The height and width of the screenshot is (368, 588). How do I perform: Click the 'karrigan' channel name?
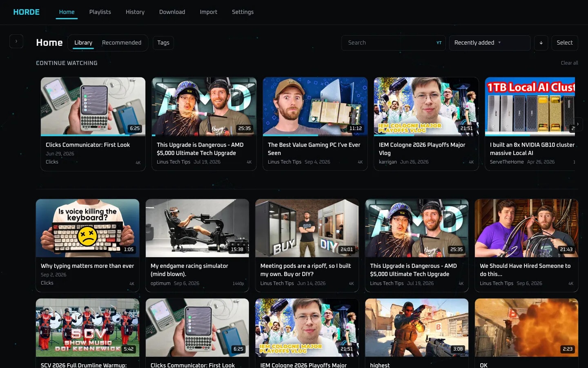click(388, 162)
